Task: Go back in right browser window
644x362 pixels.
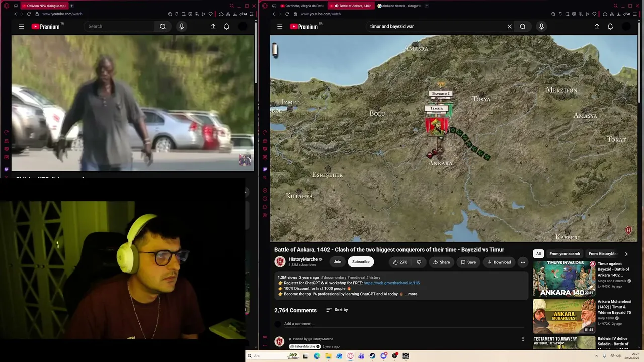Action: pos(273,14)
